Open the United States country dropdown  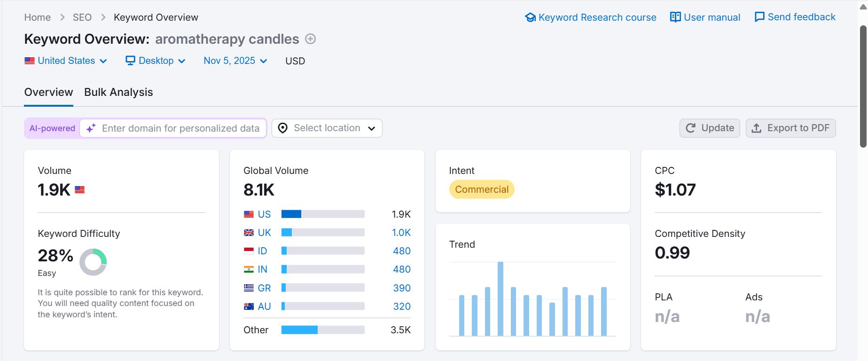[66, 61]
